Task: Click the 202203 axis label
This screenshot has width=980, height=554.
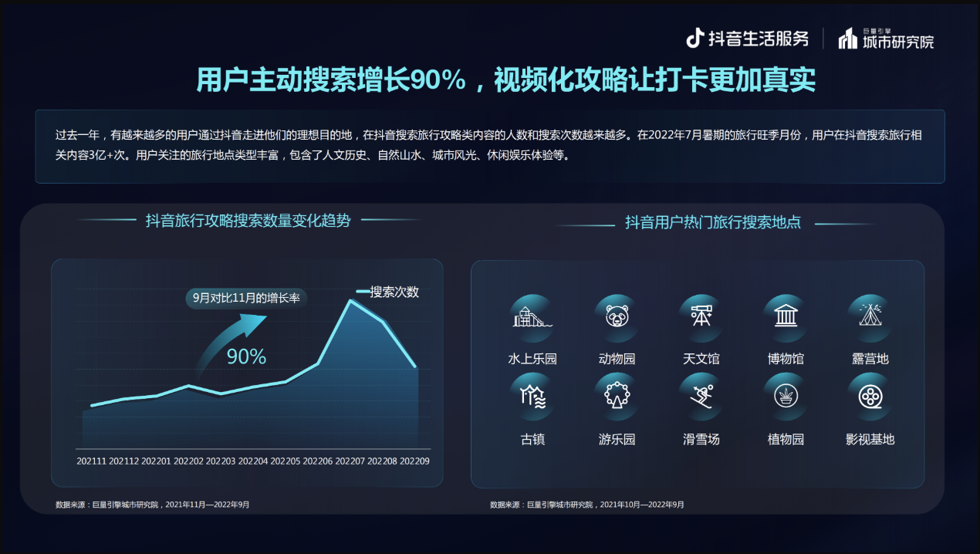Action: pyautogui.click(x=221, y=461)
